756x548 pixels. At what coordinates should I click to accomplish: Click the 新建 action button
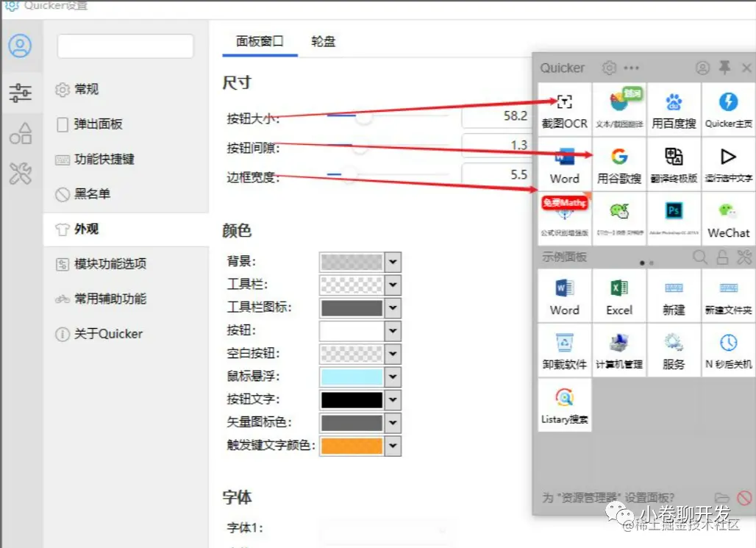pos(674,296)
